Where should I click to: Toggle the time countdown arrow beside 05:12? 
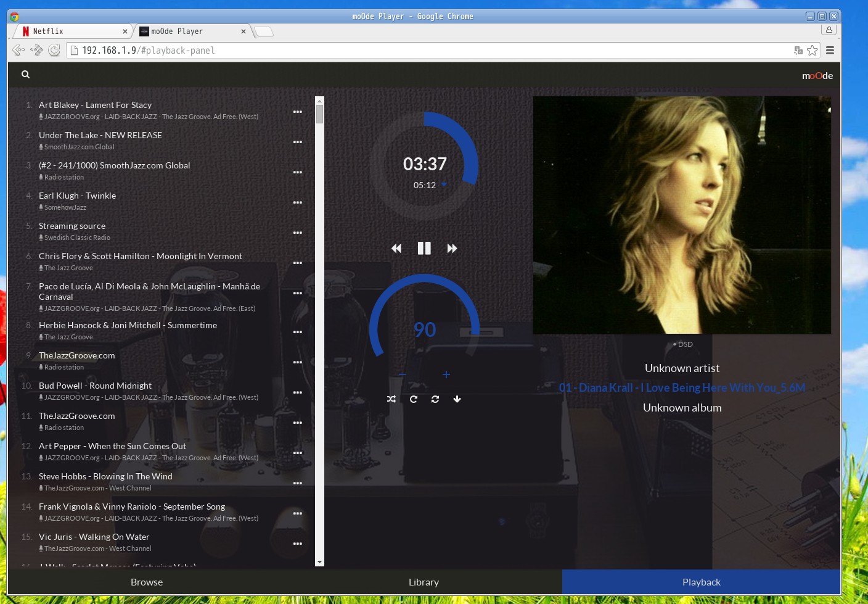pos(444,184)
